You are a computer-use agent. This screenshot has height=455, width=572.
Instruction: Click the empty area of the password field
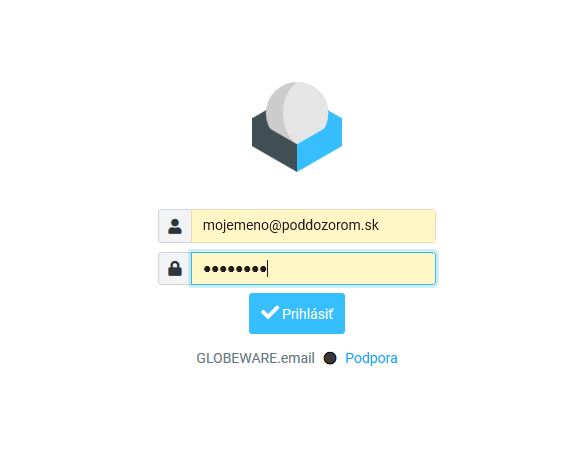[x=350, y=269]
